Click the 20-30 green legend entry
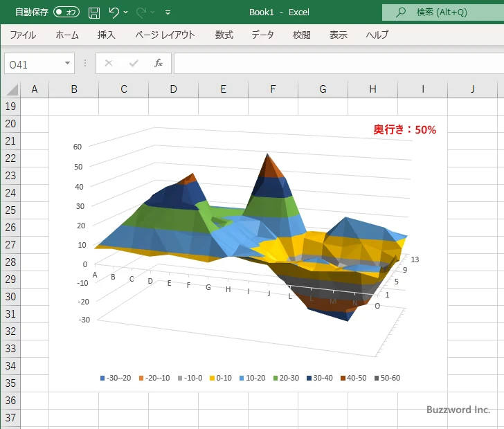This screenshot has width=504, height=429. tap(286, 378)
